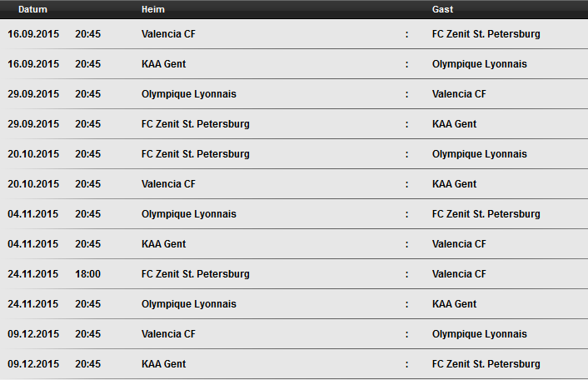This screenshot has height=380, width=588.
Task: Select Valencia CF in the 16.09.2015 match
Action: coord(168,34)
